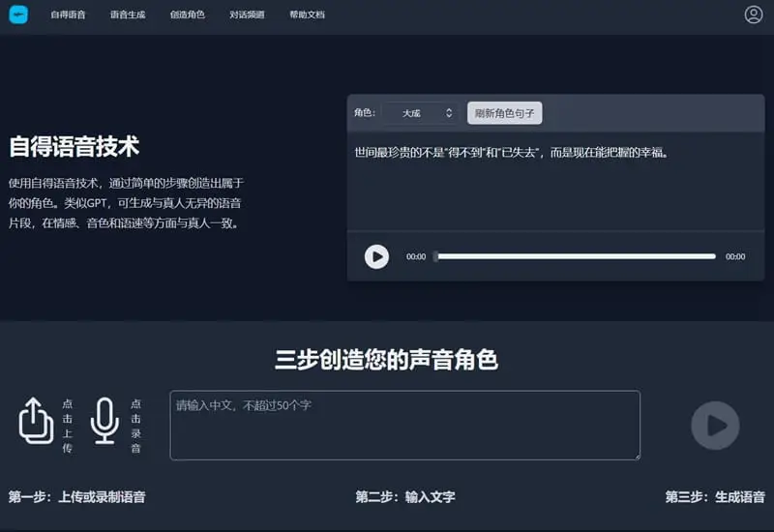Open the 帮助文档 navigation link
Viewport: 774px width, 532px height.
click(x=307, y=15)
